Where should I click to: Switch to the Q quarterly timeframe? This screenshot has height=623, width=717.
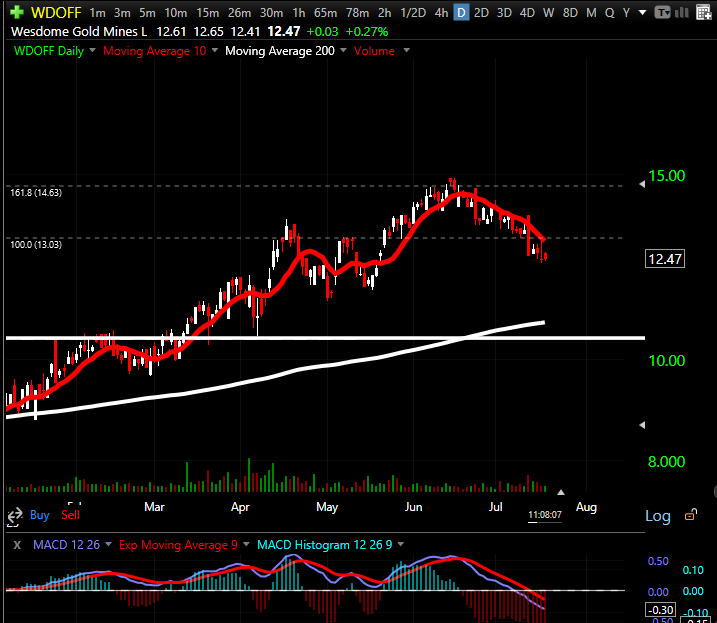[x=609, y=13]
